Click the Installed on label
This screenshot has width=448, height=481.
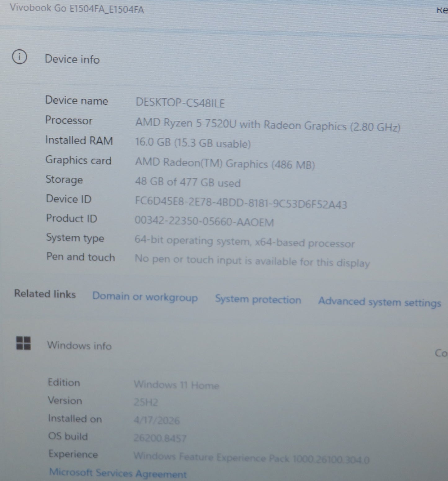coord(75,419)
